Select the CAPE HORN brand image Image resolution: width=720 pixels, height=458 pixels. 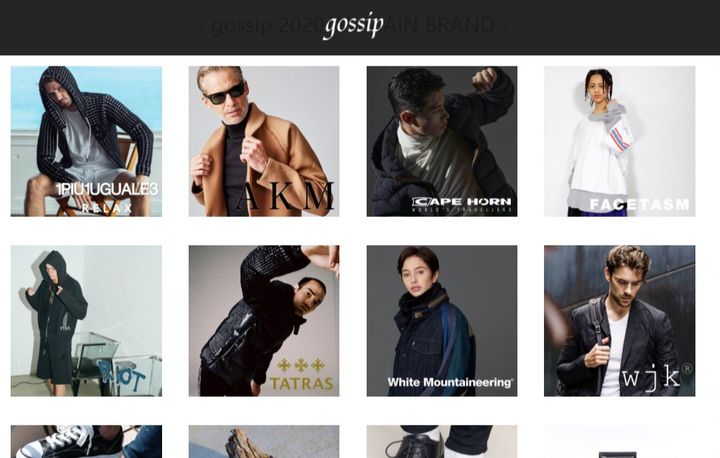point(442,141)
